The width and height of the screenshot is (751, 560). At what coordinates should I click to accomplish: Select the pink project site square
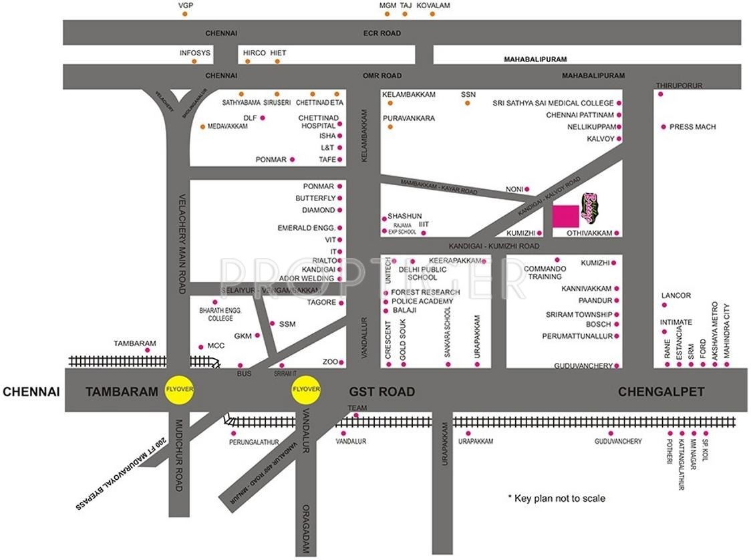[565, 217]
